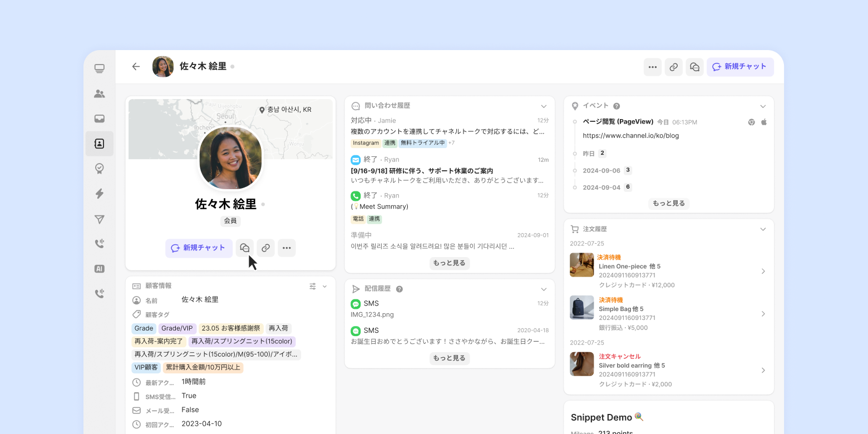
Task: Select the VIP顧客 tag
Action: point(146,367)
